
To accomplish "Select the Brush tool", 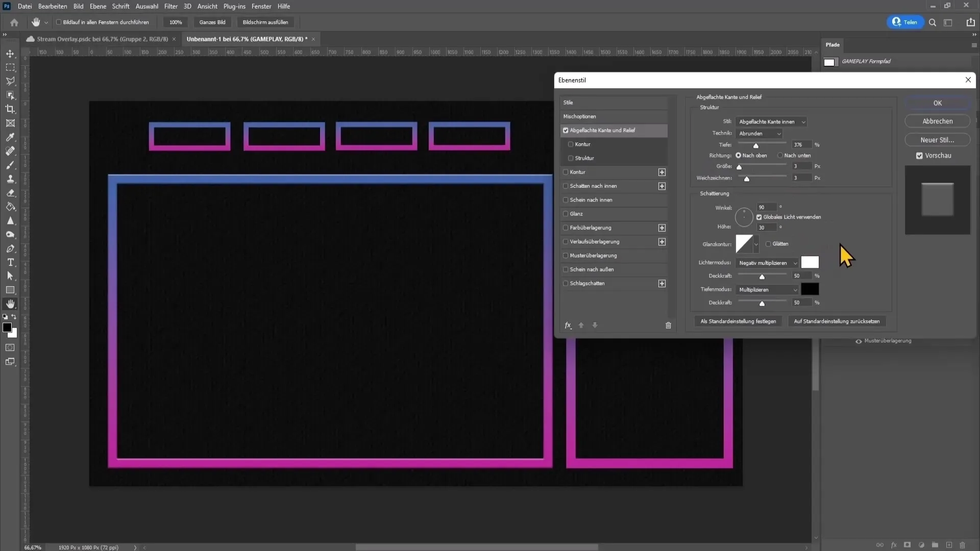I will point(10,165).
